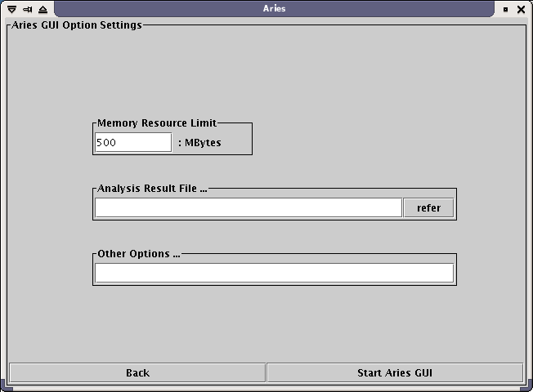
Task: Click the pin (sticky) window icon
Action: point(27,9)
